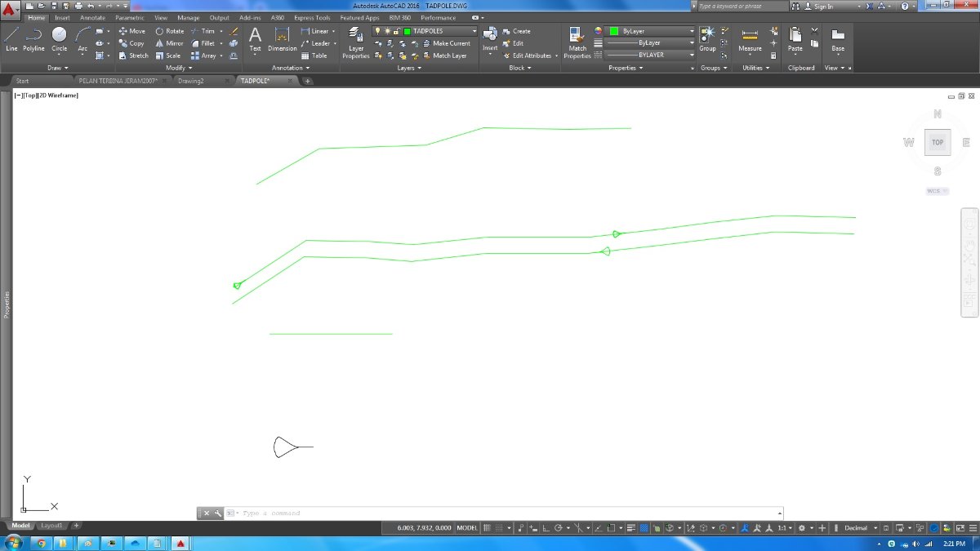The height and width of the screenshot is (551, 980).
Task: Toggle MODEL space button
Action: (x=467, y=528)
